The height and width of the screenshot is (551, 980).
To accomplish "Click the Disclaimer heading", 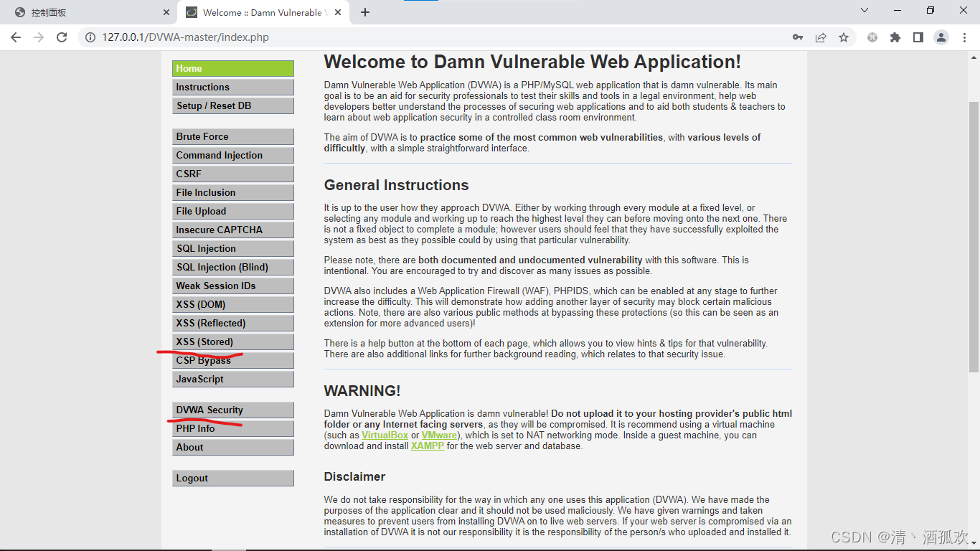I will point(355,476).
